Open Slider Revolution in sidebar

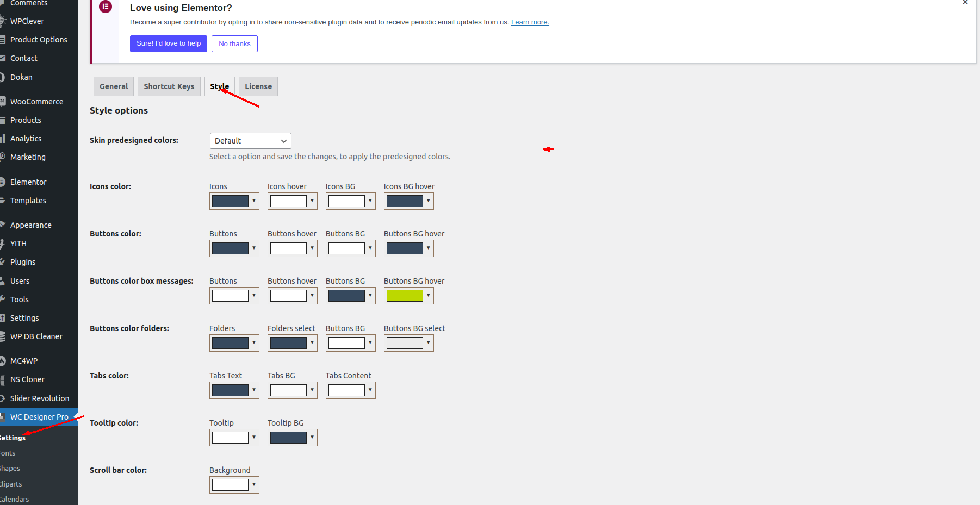[39, 398]
